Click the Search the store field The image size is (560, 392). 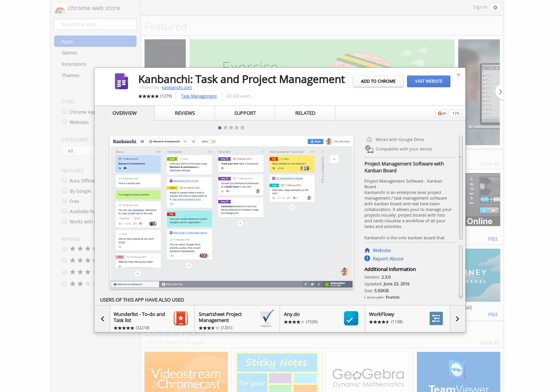pos(95,24)
